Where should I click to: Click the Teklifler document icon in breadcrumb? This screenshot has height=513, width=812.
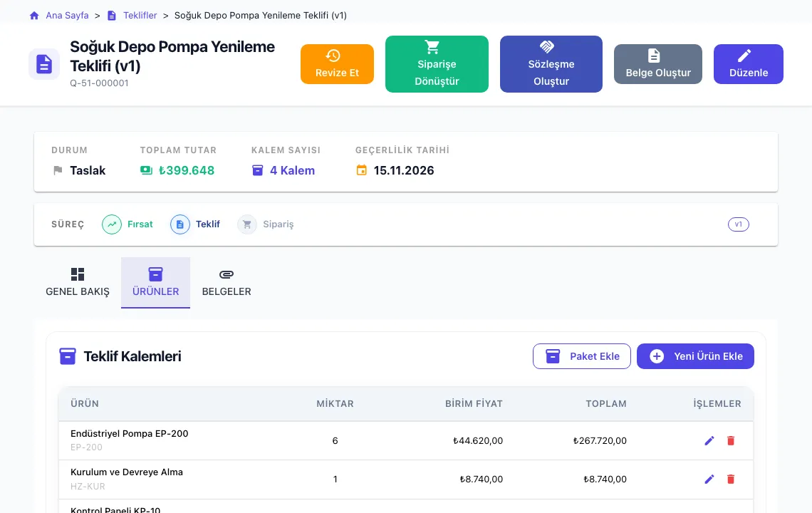pyautogui.click(x=111, y=16)
